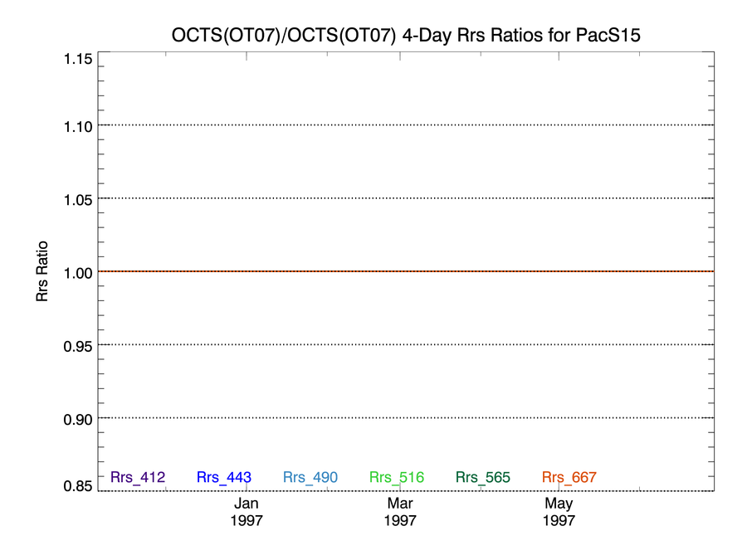Screen dimensions: 747x560
Task: Select the Rrs_490 legend entry
Action: (310, 477)
